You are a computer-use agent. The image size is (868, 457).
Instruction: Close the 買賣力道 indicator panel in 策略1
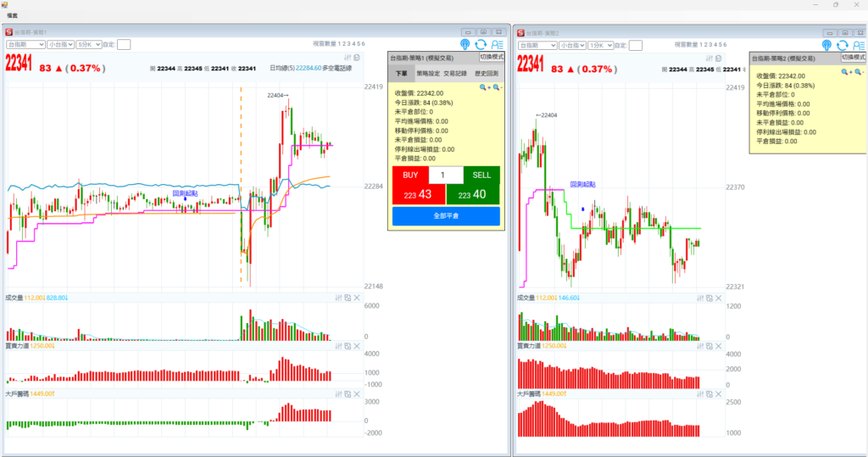click(357, 346)
